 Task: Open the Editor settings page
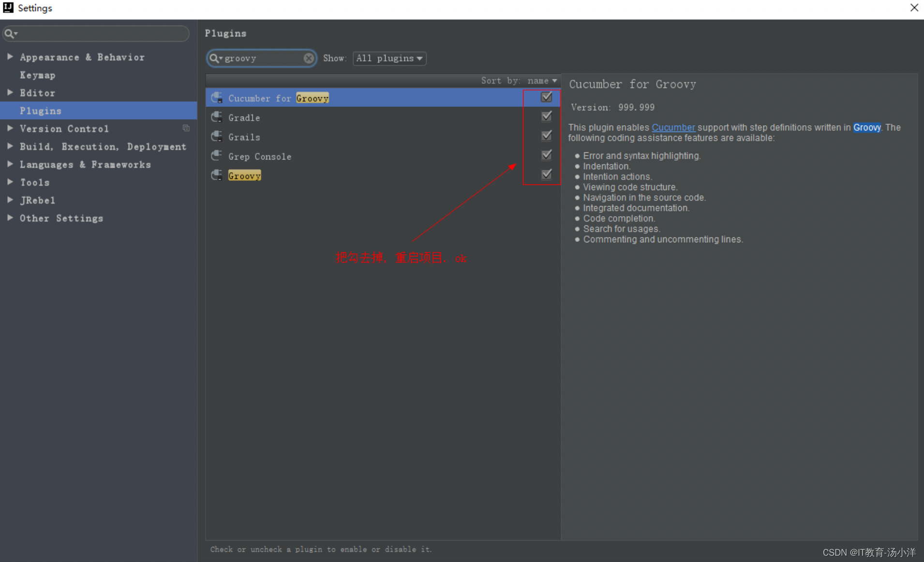(37, 93)
